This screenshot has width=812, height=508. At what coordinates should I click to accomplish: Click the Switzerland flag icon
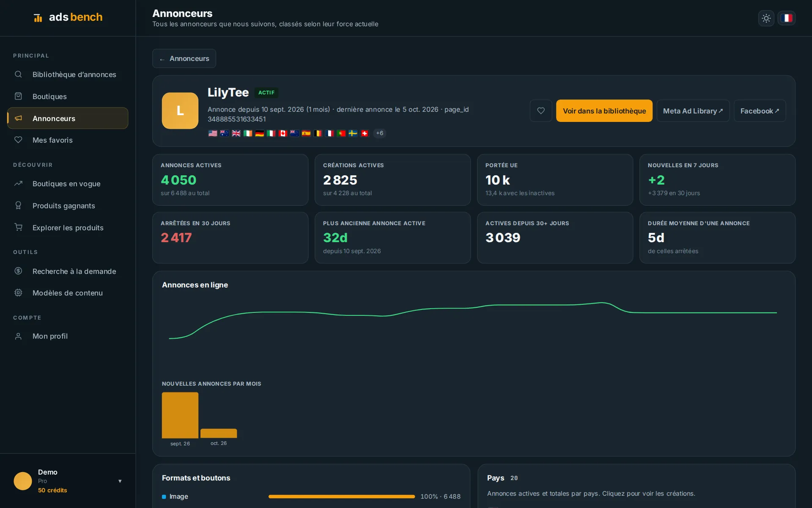coord(365,133)
